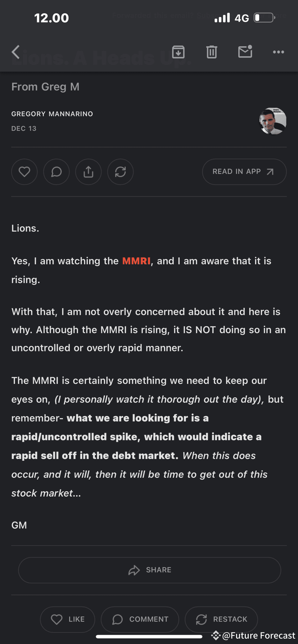Tap the cellular signal bars indicator
The height and width of the screenshot is (644, 298).
pyautogui.click(x=222, y=18)
